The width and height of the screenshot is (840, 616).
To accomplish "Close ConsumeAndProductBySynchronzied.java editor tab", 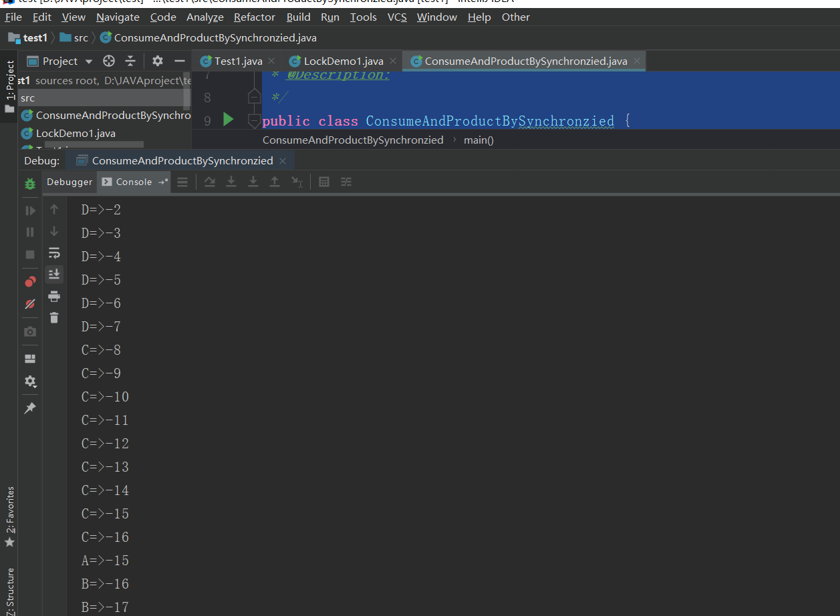I will [x=637, y=61].
